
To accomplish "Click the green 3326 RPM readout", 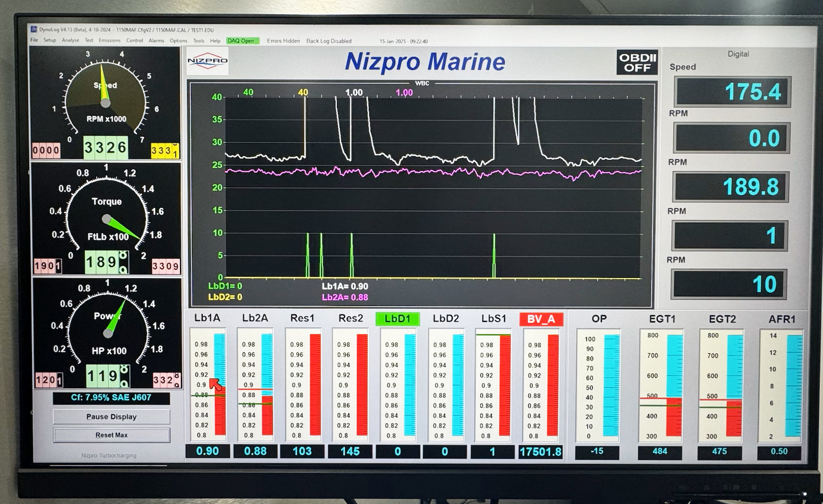I will pos(105,148).
